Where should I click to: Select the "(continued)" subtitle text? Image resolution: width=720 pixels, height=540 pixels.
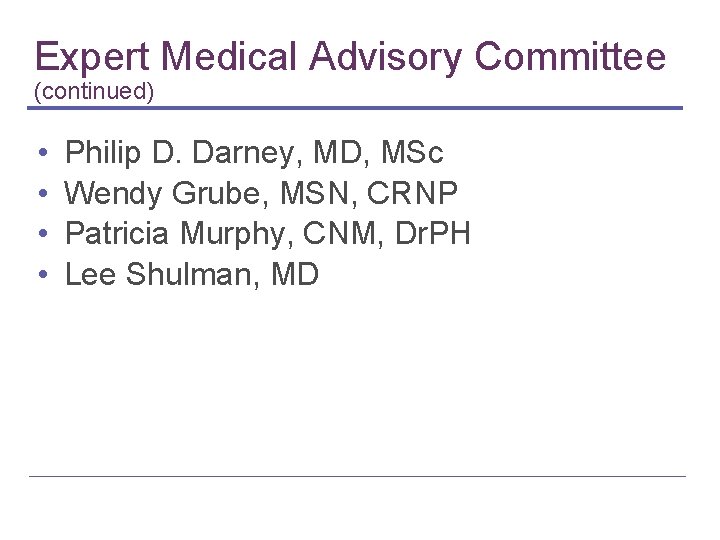[94, 92]
